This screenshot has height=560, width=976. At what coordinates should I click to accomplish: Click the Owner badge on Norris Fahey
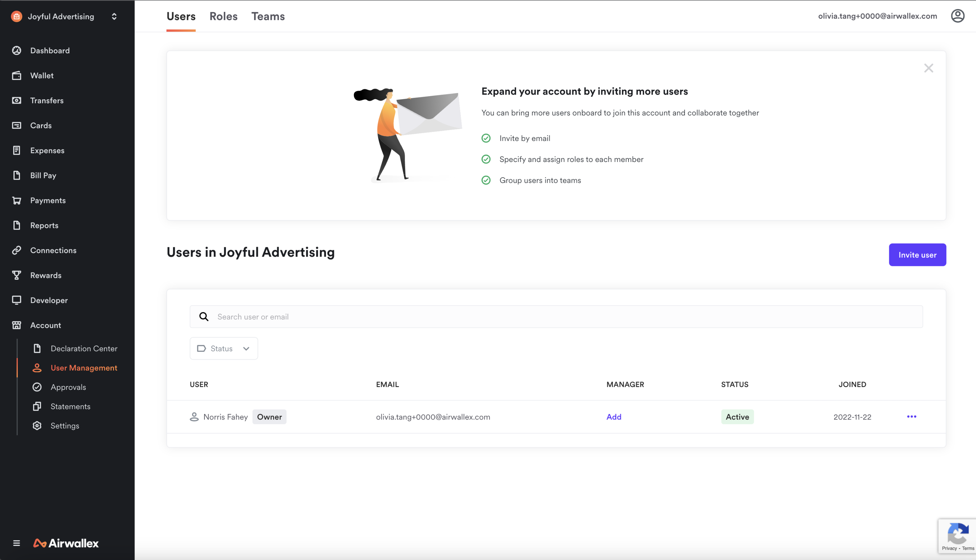pos(269,416)
